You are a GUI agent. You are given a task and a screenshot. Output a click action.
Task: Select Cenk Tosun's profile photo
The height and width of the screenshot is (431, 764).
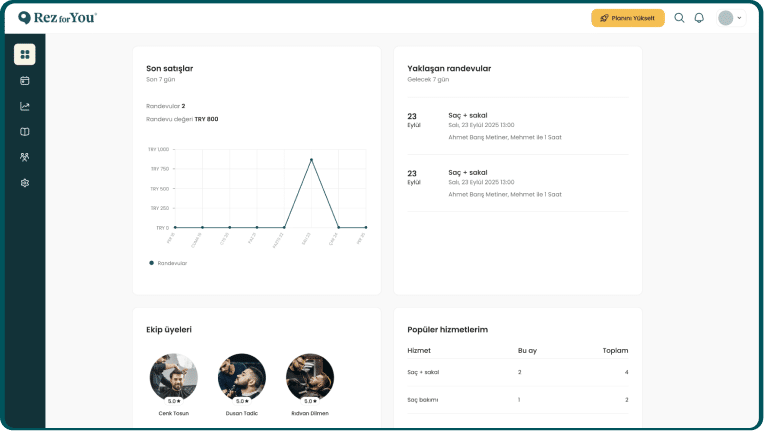pyautogui.click(x=173, y=377)
